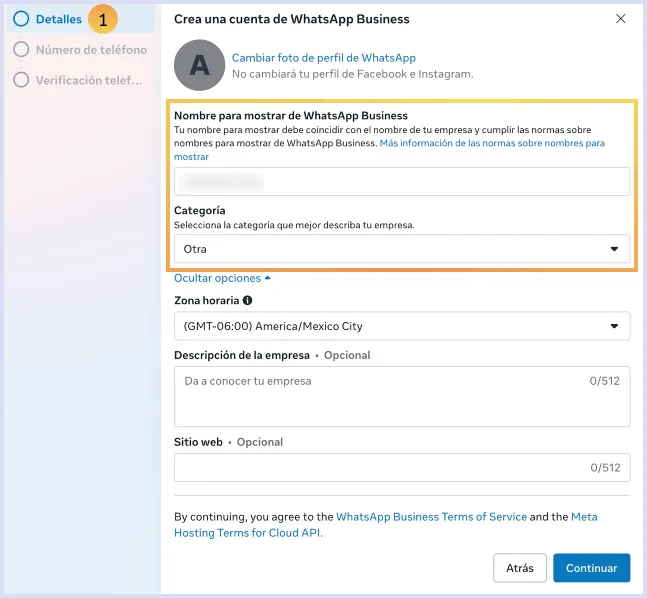Close the WhatsApp Business account dialog
This screenshot has height=598, width=647.
point(620,19)
